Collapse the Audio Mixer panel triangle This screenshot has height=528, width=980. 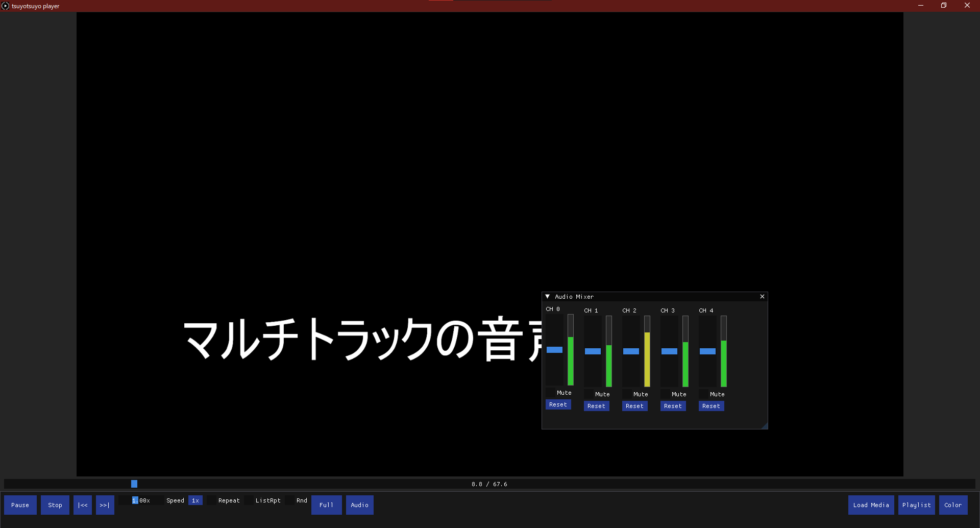coord(548,297)
